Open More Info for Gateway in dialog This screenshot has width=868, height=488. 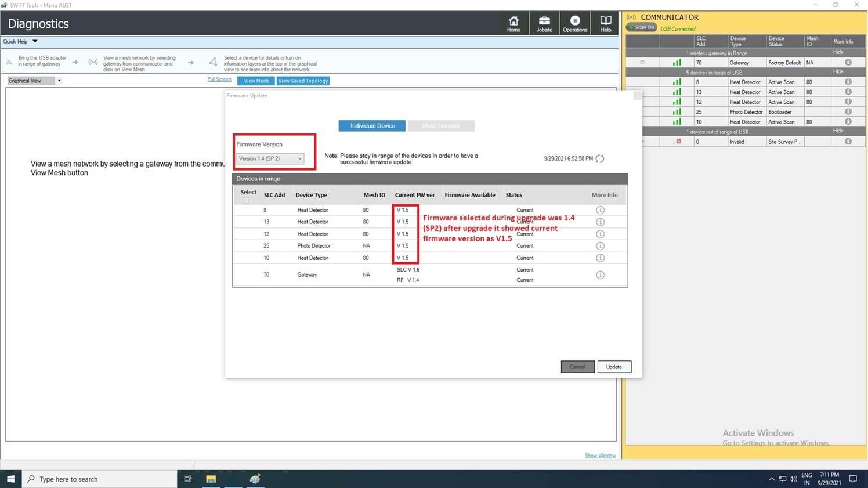600,275
